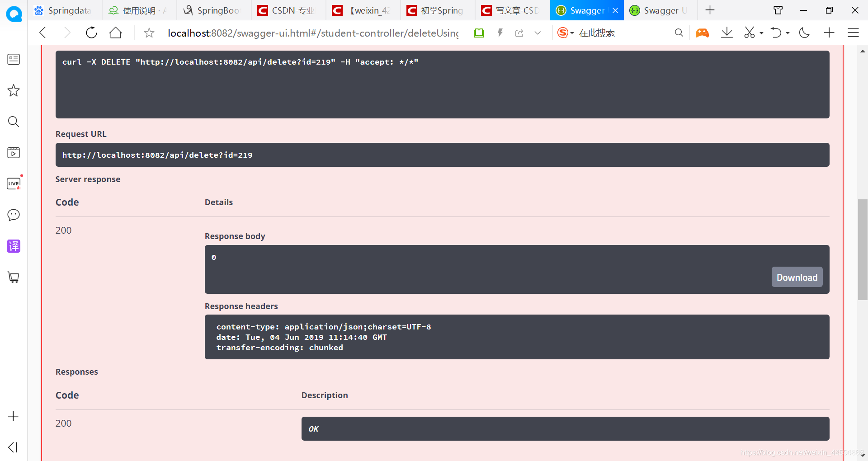Click the scissors screenshot tool
Viewport: 868px width, 461px height.
tap(750, 33)
